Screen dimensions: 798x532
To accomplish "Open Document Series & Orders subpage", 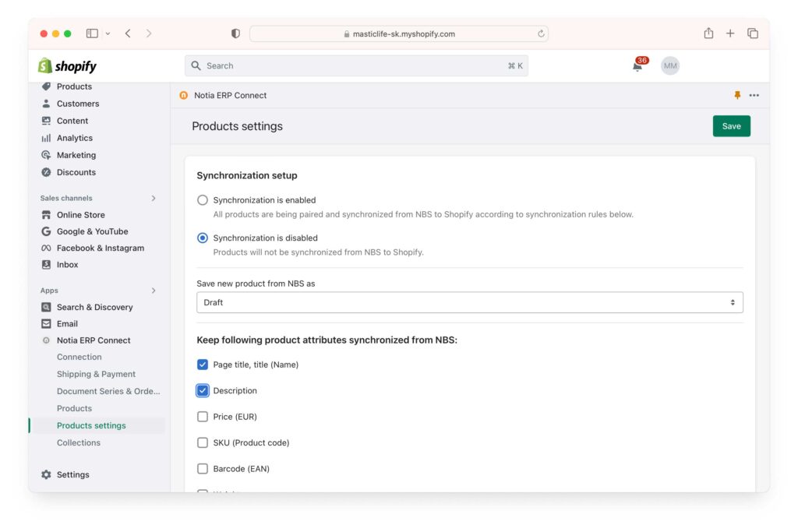I will 108,391.
